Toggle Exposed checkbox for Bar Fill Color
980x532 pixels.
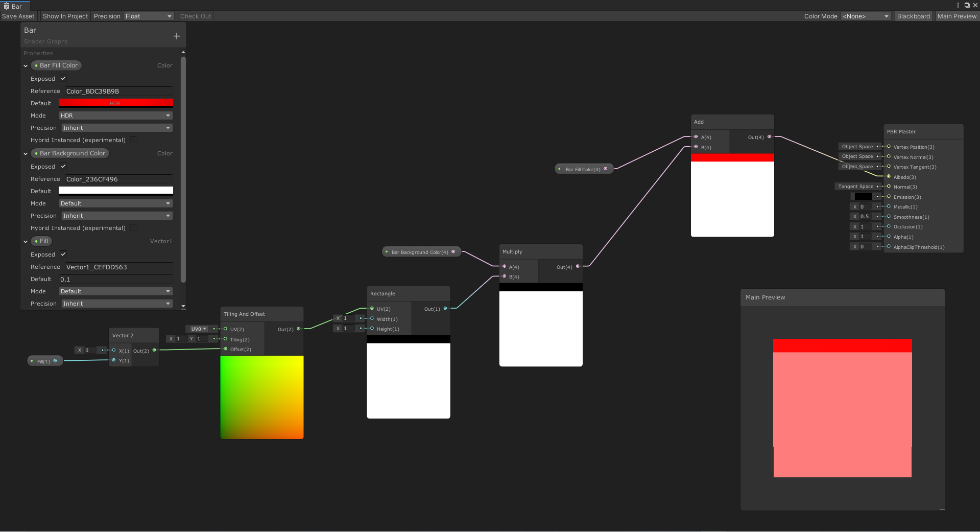(x=63, y=78)
